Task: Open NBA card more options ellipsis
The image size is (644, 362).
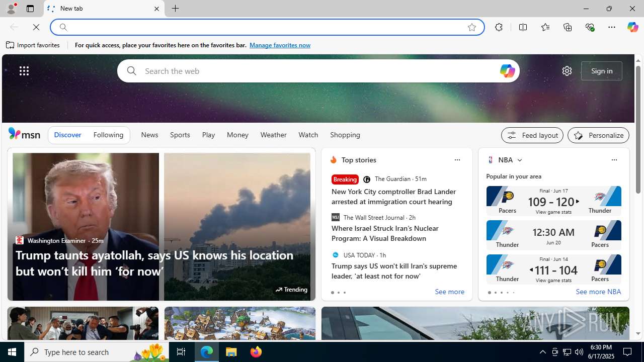Action: [x=614, y=160]
